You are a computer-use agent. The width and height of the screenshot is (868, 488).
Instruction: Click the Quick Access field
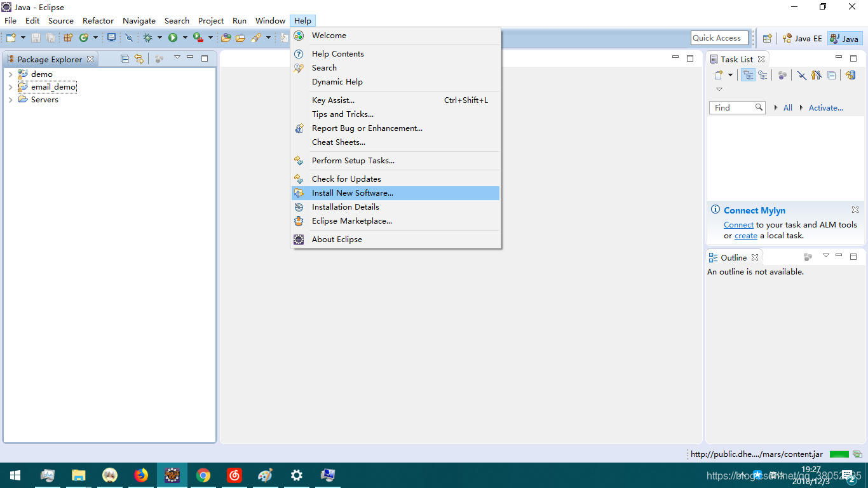[718, 38]
